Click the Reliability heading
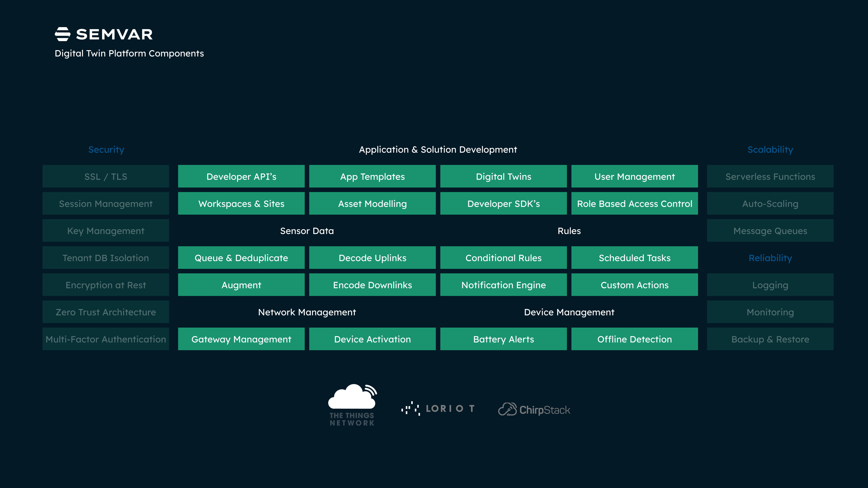 point(770,258)
